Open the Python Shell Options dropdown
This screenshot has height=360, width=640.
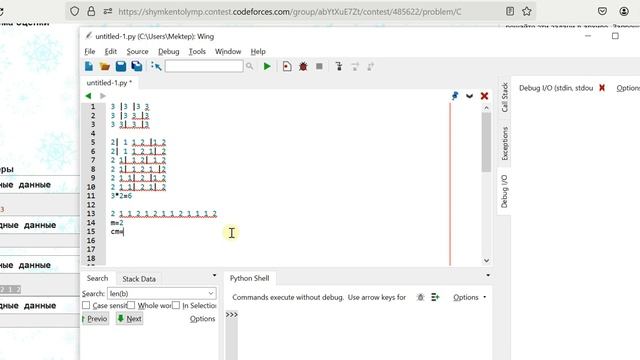point(469,298)
